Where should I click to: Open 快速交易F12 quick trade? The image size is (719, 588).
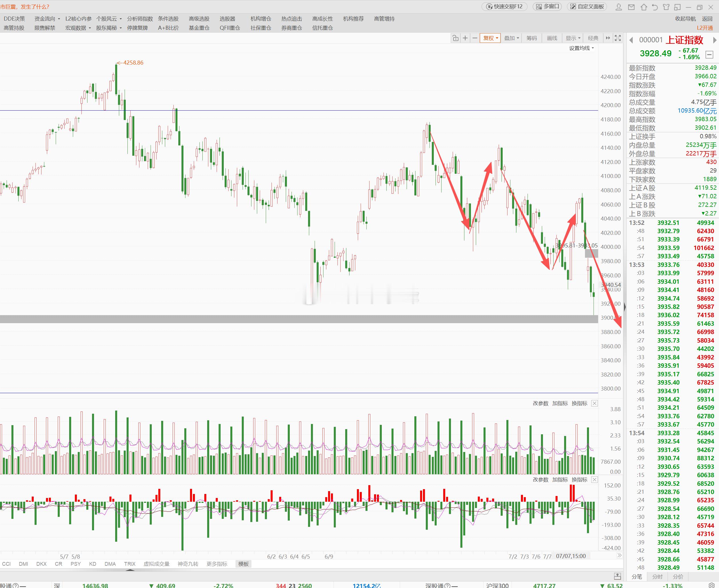pyautogui.click(x=504, y=7)
